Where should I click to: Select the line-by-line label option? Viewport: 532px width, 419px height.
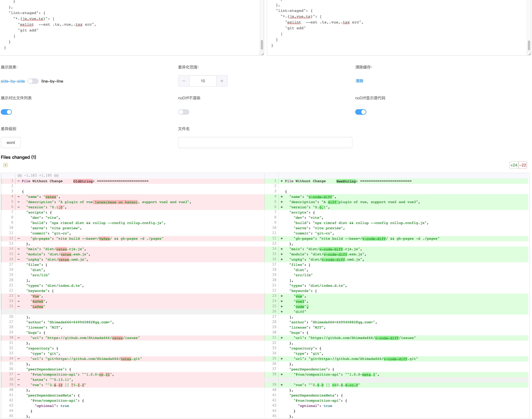point(52,81)
